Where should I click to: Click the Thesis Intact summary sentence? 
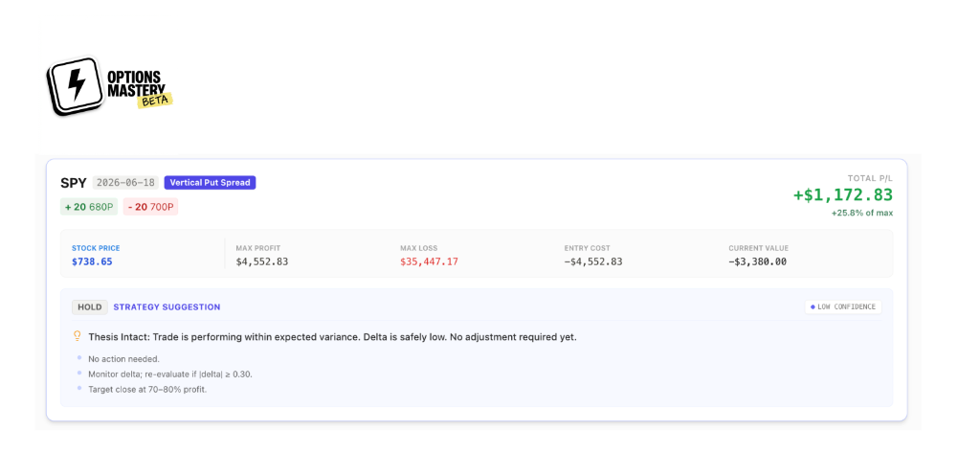[332, 336]
